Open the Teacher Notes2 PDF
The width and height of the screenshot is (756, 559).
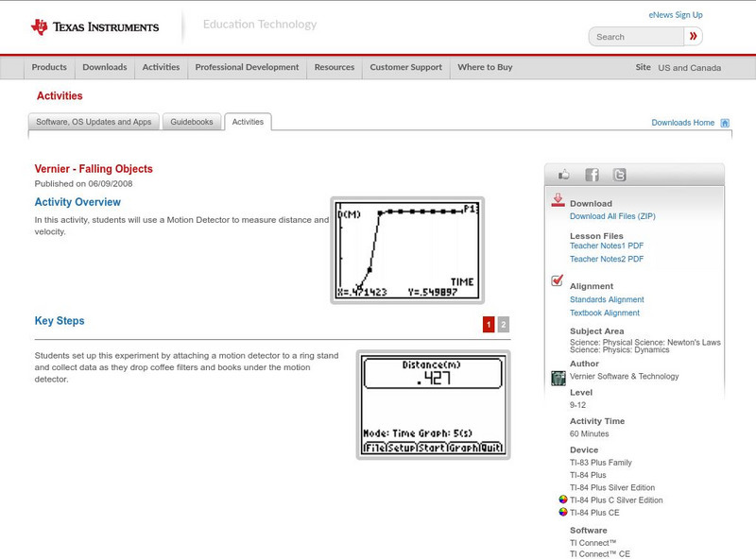(607, 260)
